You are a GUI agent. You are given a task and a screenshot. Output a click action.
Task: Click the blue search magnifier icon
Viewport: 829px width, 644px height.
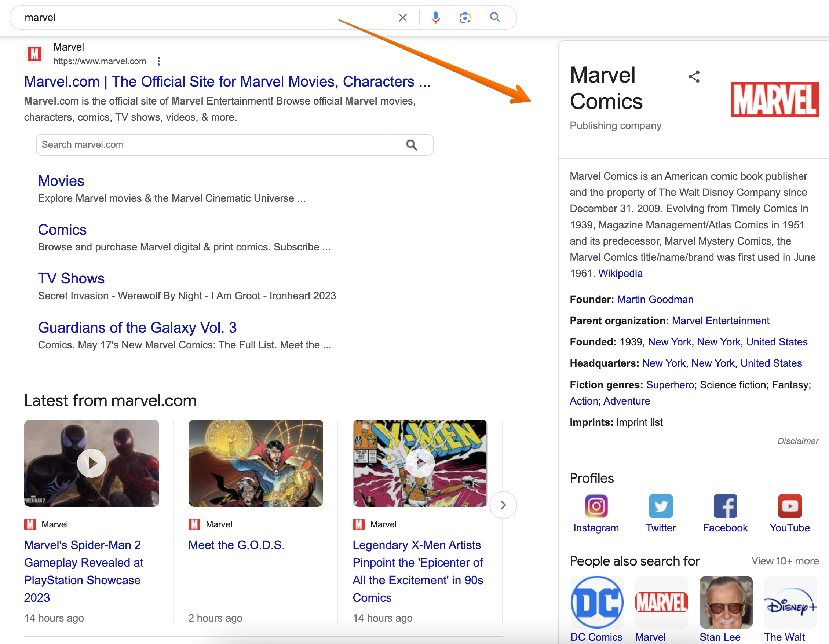495,17
